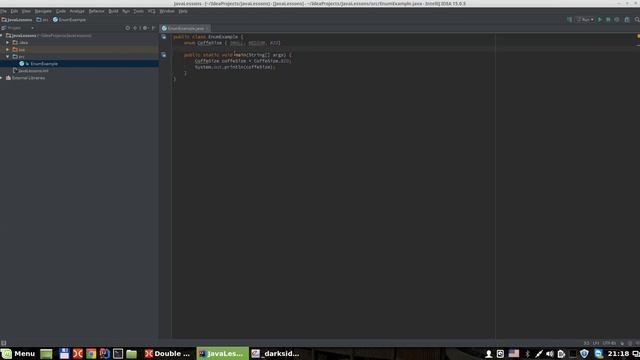Click the green Run button
This screenshot has height=360, width=640.
600,20
